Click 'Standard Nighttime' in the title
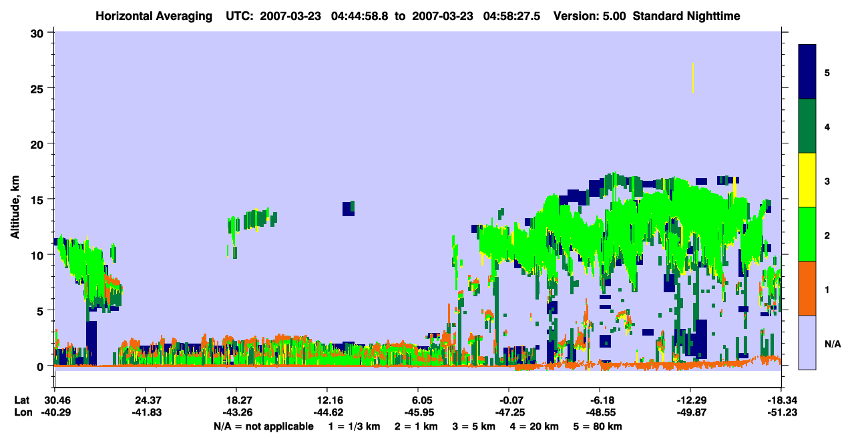The image size is (868, 445). (687, 16)
